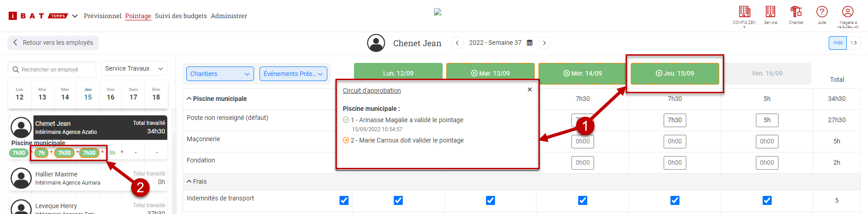Open the CONFIG ZEN building icon
This screenshot has height=214, width=868.
744,12
